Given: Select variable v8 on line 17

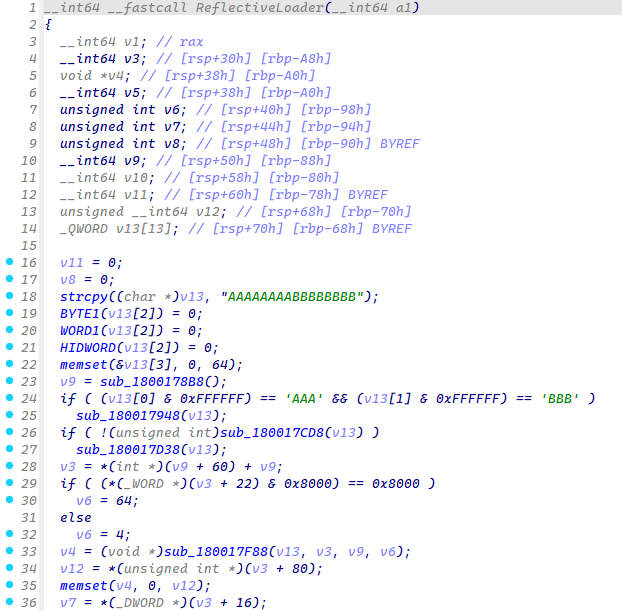Looking at the screenshot, I should (68, 280).
